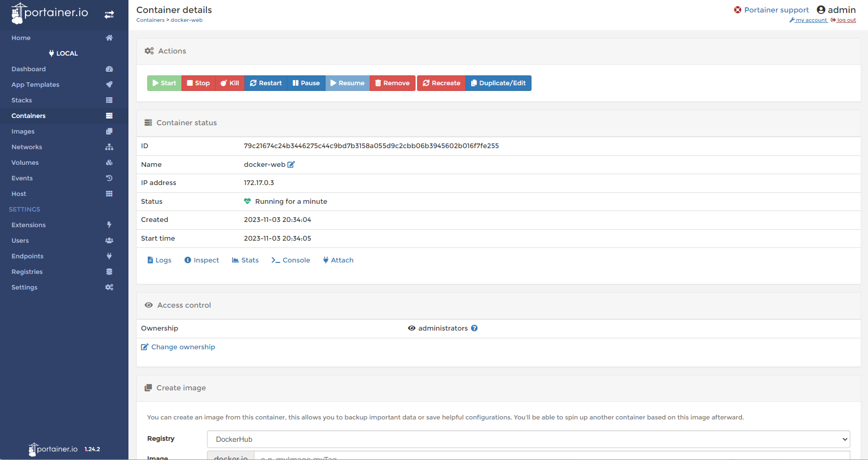868x460 pixels.
Task: Pause the container
Action: point(306,83)
